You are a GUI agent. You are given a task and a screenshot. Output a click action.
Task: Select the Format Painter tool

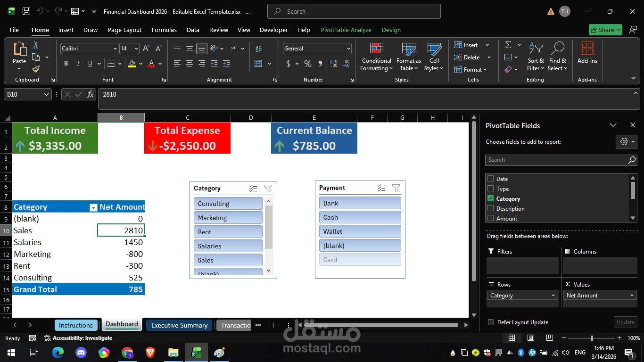click(x=35, y=69)
